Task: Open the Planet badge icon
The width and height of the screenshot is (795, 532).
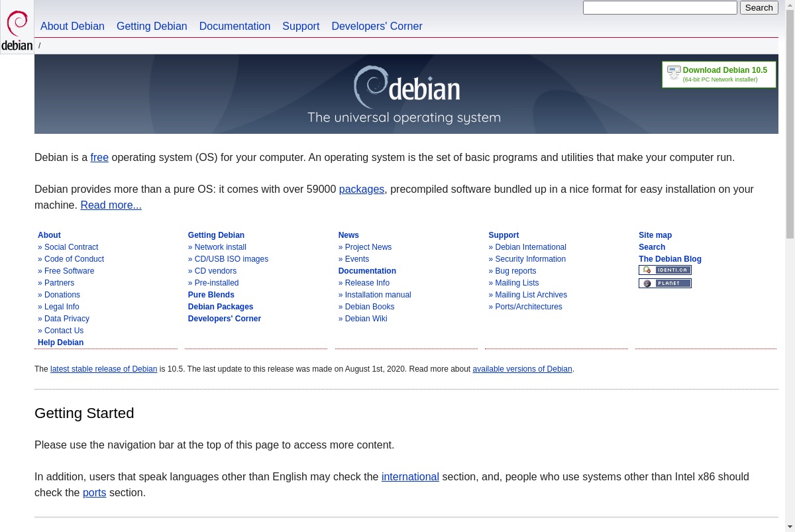Action: [x=665, y=284]
